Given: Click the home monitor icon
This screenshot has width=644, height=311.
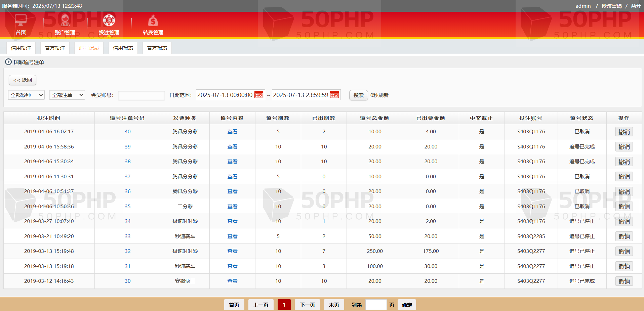Looking at the screenshot, I should (x=21, y=20).
